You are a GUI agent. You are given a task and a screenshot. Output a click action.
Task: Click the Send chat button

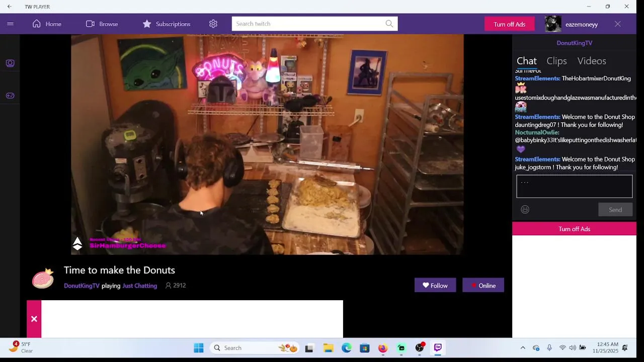tap(615, 210)
